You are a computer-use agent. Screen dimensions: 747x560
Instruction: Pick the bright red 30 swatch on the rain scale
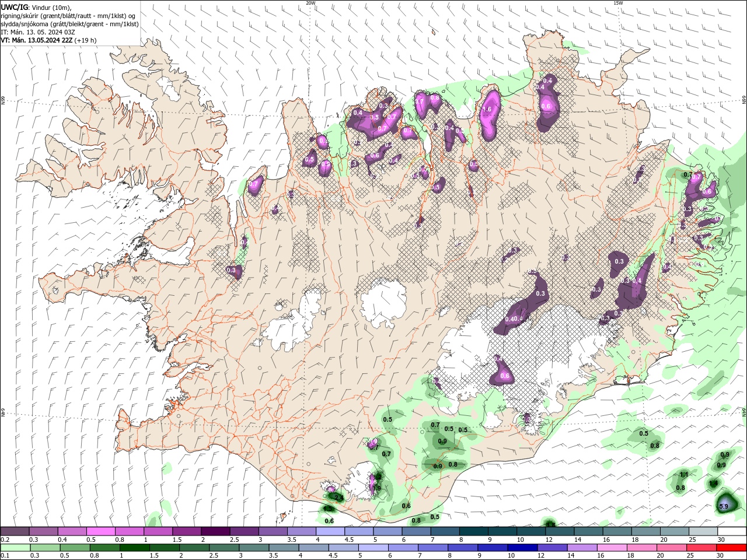coord(731,548)
